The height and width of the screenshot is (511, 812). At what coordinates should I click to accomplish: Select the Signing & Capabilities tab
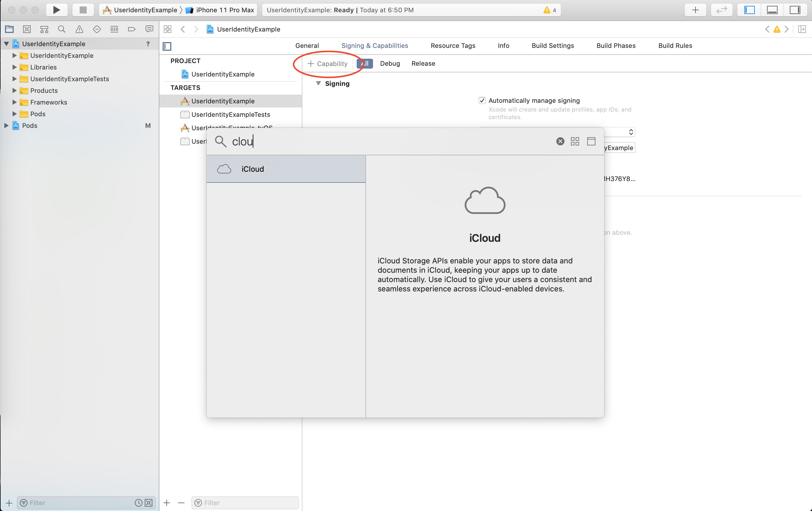(x=375, y=45)
